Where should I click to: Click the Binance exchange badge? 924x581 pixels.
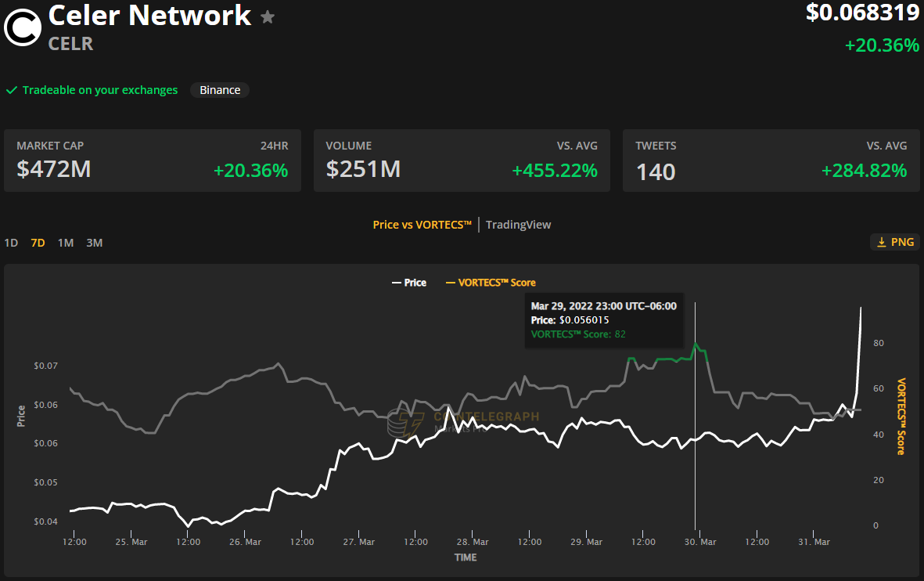tap(220, 90)
